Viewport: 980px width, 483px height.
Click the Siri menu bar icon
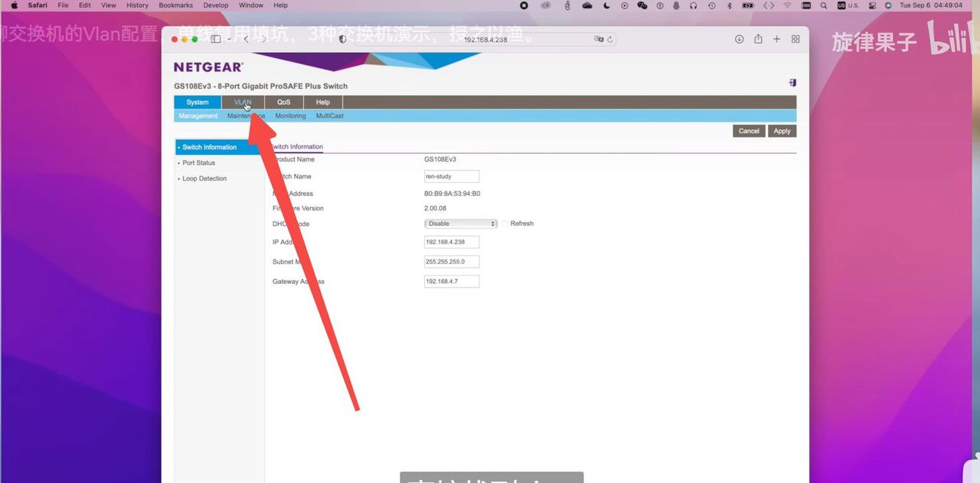[888, 5]
